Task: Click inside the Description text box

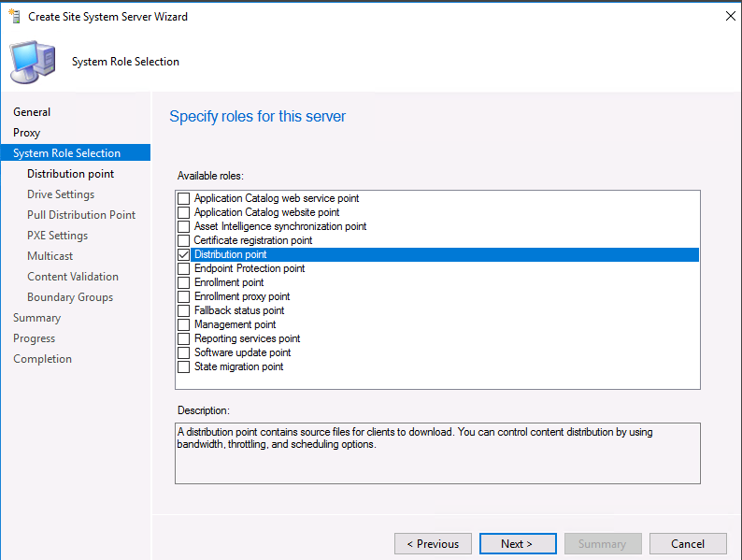Action: click(437, 453)
